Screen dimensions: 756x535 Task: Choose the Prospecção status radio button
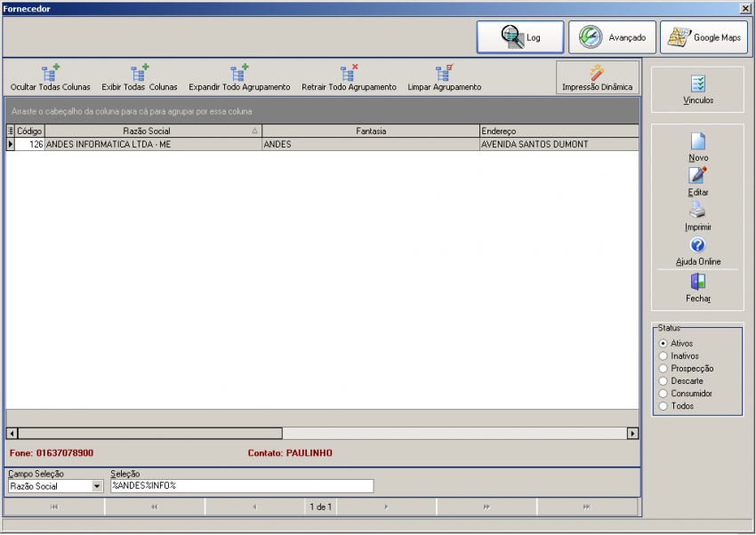click(664, 369)
